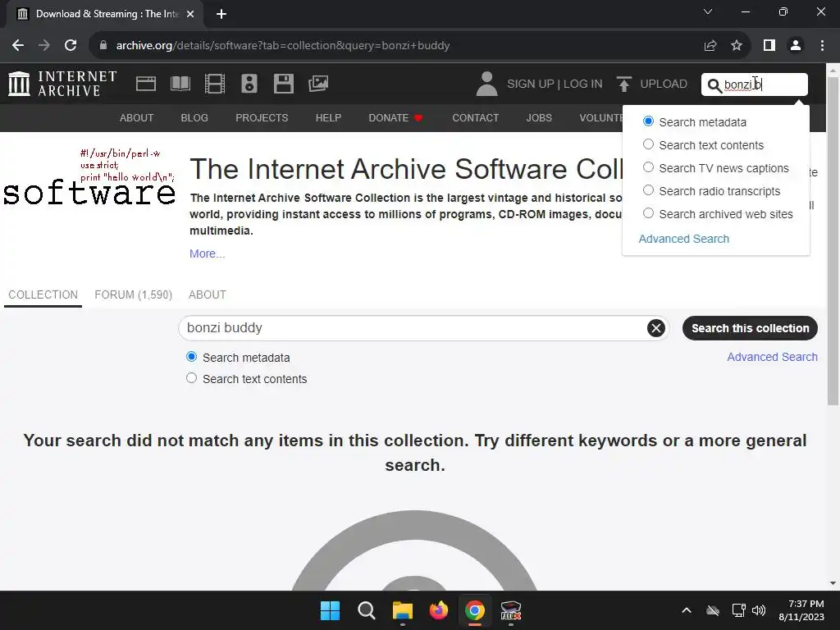Open the BLOG menu item
This screenshot has height=630, width=840.
(x=194, y=118)
